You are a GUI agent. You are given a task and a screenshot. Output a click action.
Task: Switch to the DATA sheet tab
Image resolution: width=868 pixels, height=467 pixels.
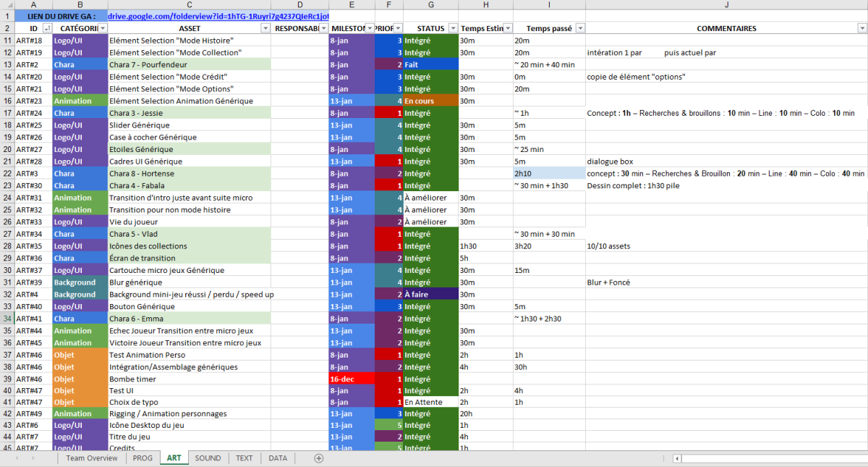point(278,458)
